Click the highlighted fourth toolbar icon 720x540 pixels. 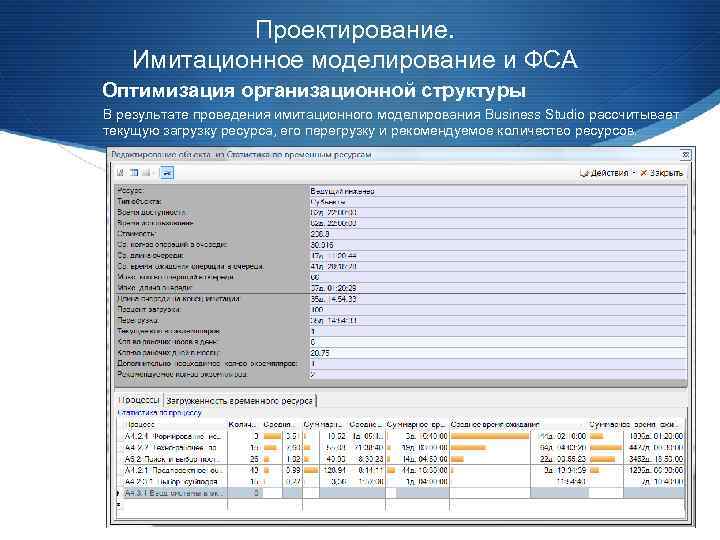[167, 173]
